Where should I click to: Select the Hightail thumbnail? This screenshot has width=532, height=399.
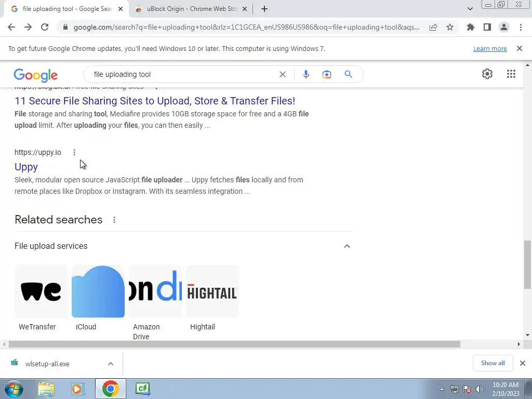pos(212,291)
